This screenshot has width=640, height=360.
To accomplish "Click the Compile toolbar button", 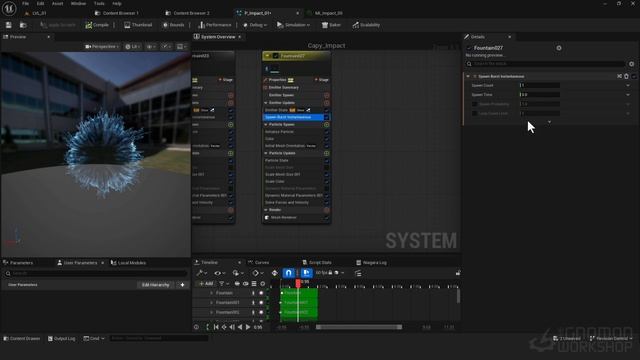I will 97,25.
